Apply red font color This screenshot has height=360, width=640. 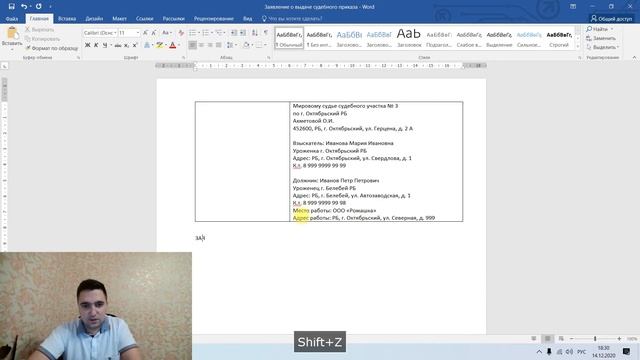[x=173, y=45]
